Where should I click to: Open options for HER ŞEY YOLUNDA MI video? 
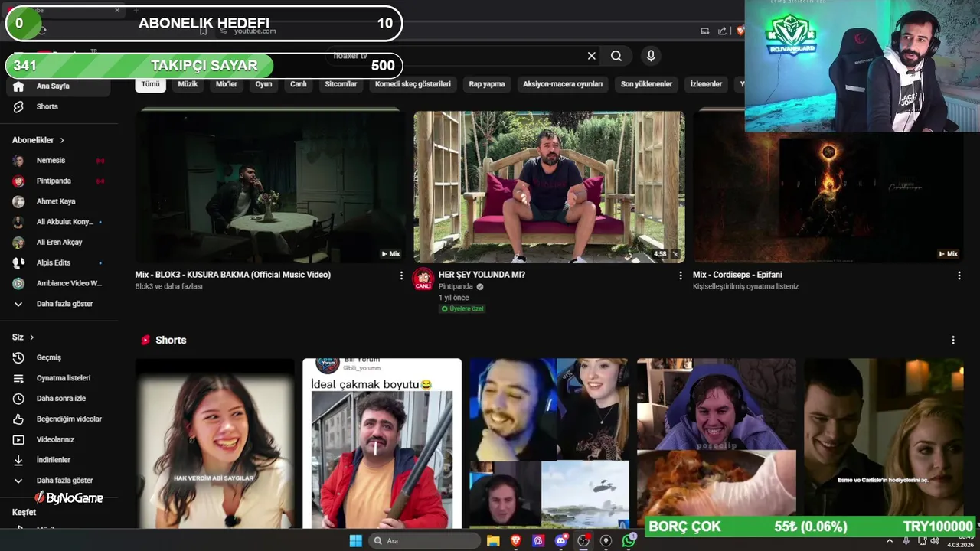click(680, 275)
